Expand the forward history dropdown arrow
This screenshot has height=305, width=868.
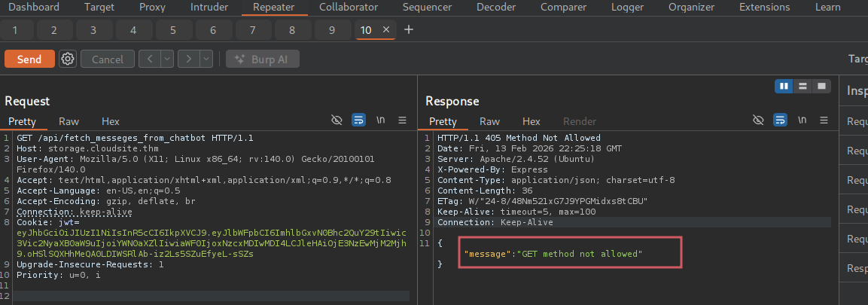pos(206,59)
